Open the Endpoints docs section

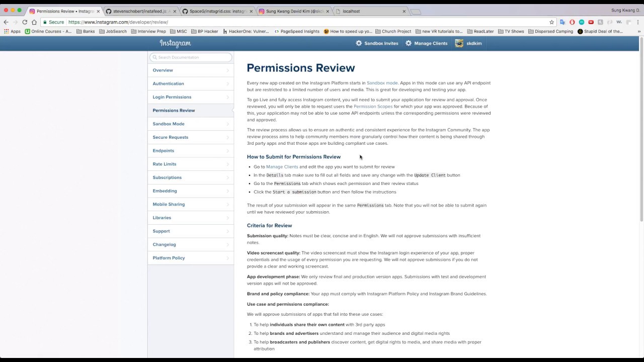tap(191, 151)
